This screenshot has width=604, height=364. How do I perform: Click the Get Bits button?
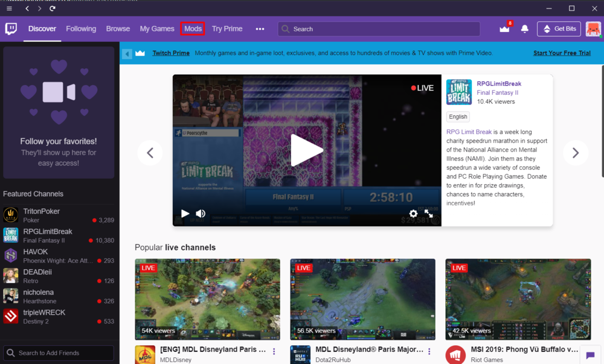click(559, 29)
